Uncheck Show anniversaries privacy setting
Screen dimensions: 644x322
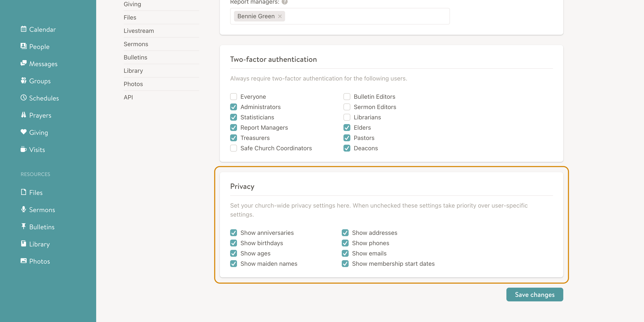234,232
